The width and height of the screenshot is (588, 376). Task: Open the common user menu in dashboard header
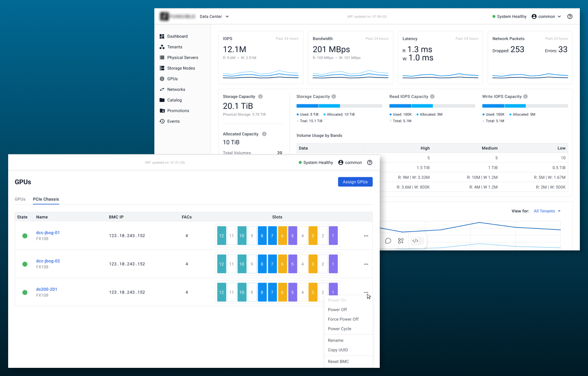[546, 17]
